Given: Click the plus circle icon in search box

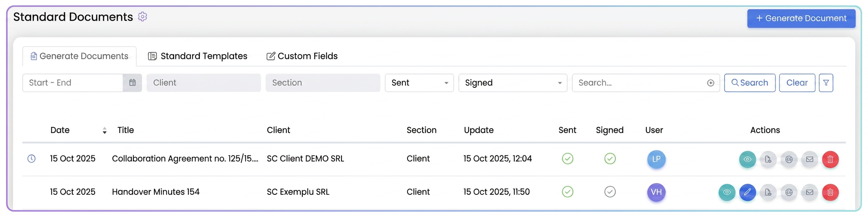Looking at the screenshot, I should 711,83.
